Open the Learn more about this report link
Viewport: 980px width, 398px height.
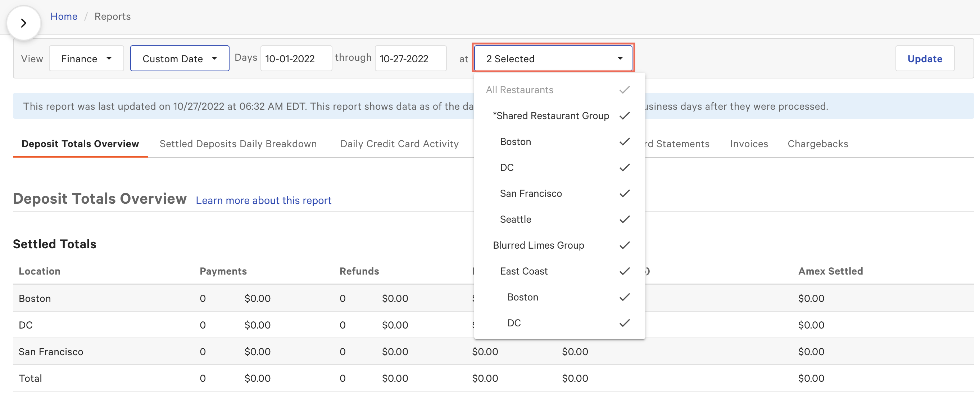click(x=263, y=200)
